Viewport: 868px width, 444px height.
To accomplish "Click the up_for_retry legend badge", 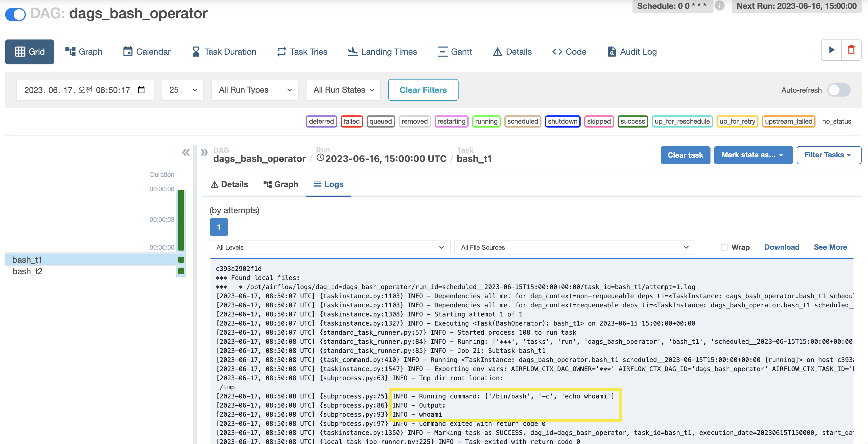I will point(737,121).
